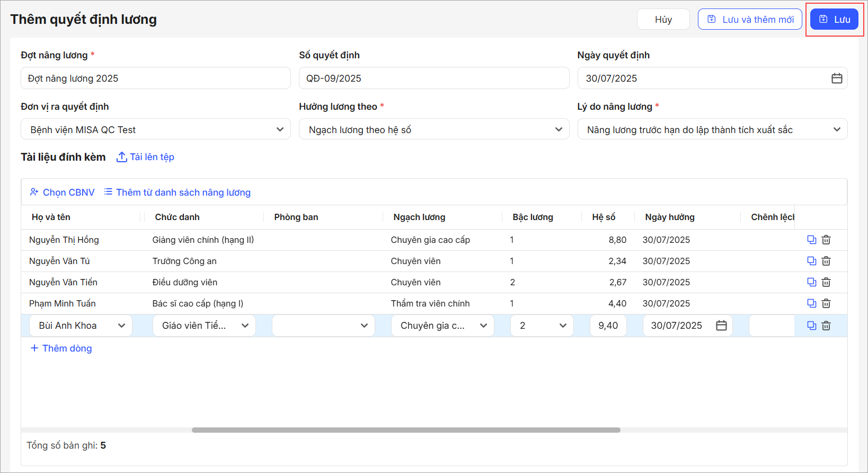Viewport: 868px width, 473px height.
Task: Click the Trưởng Công an cell
Action: tap(184, 261)
